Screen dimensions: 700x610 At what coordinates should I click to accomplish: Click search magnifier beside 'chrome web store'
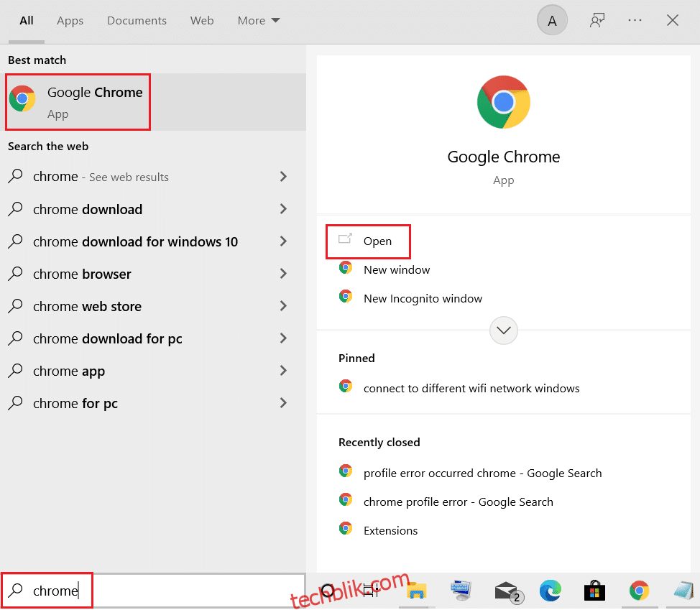15,305
